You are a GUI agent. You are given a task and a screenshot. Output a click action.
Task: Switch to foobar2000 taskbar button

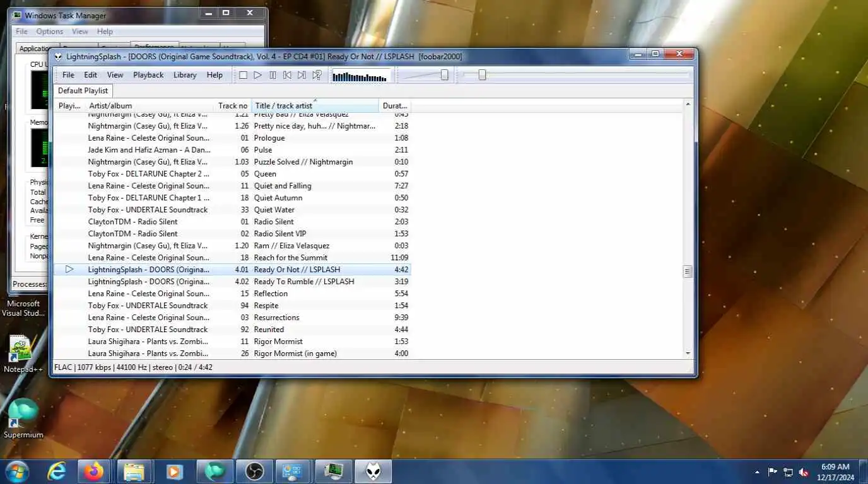point(373,471)
